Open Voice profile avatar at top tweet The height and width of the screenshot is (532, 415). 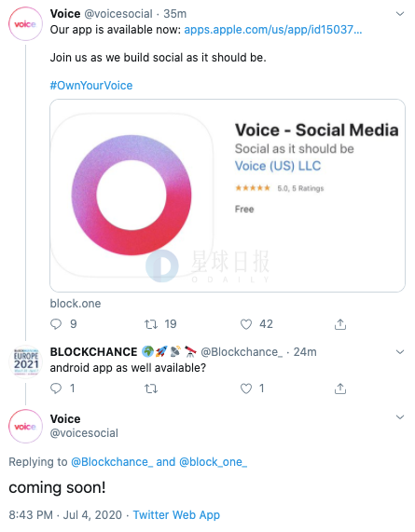(x=25, y=24)
